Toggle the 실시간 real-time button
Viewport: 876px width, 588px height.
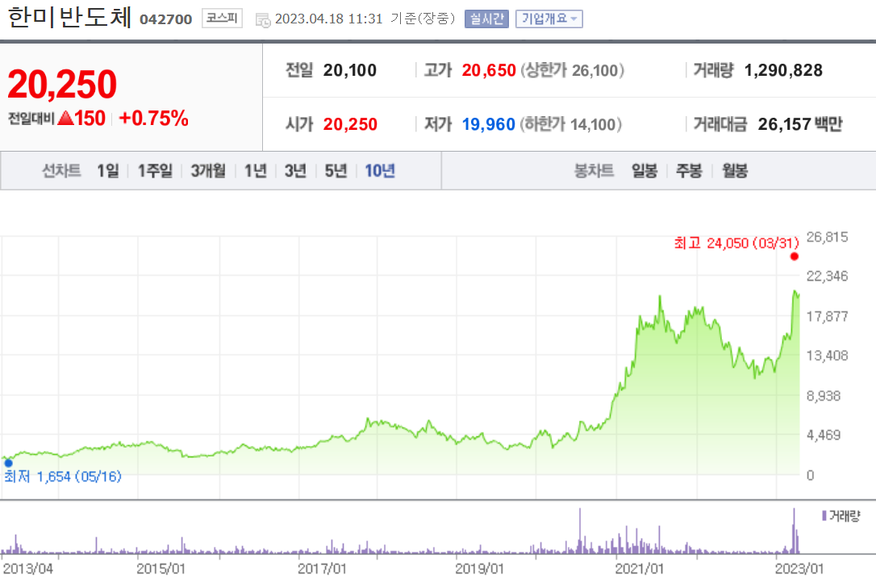point(486,19)
